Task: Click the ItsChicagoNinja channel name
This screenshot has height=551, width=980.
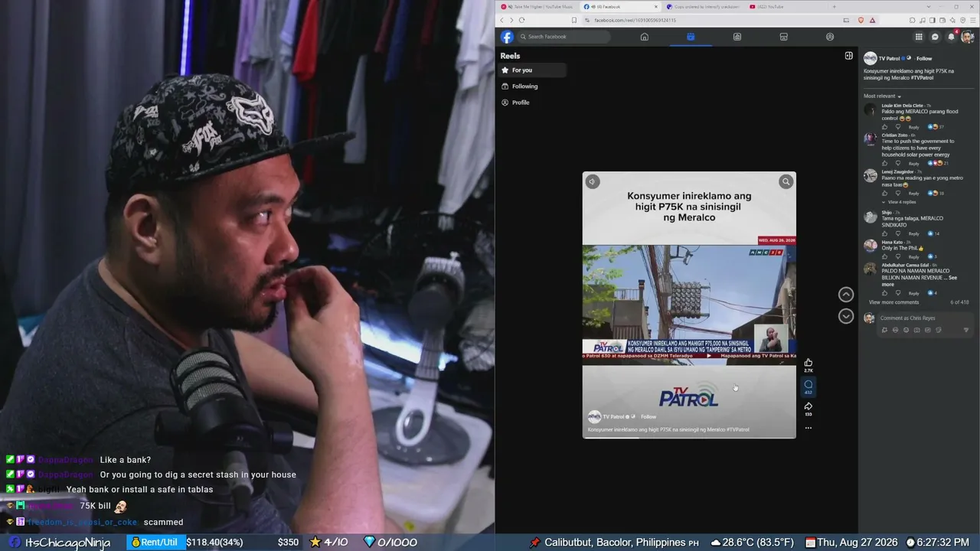Action: pos(67,543)
